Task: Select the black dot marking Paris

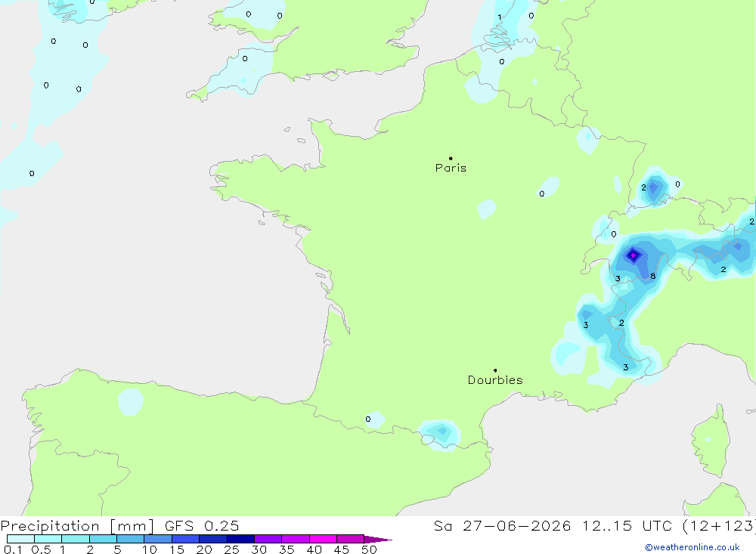Action: [x=451, y=158]
